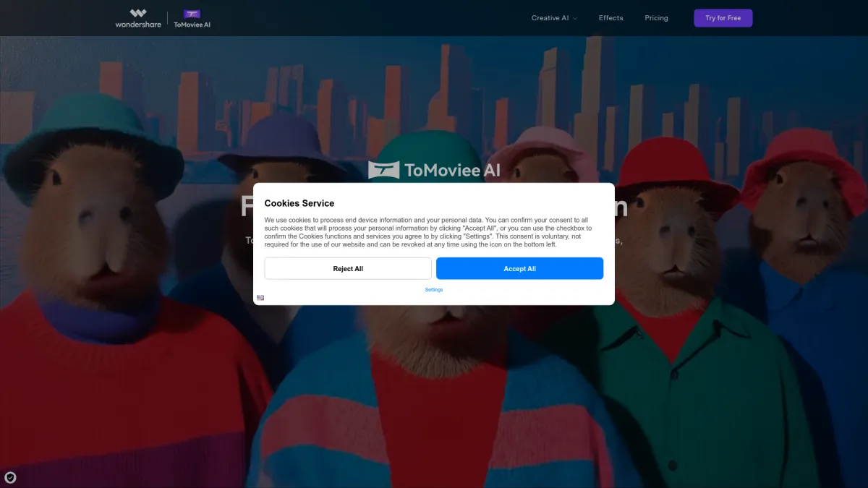Click the Cookies Service heading

[299, 203]
